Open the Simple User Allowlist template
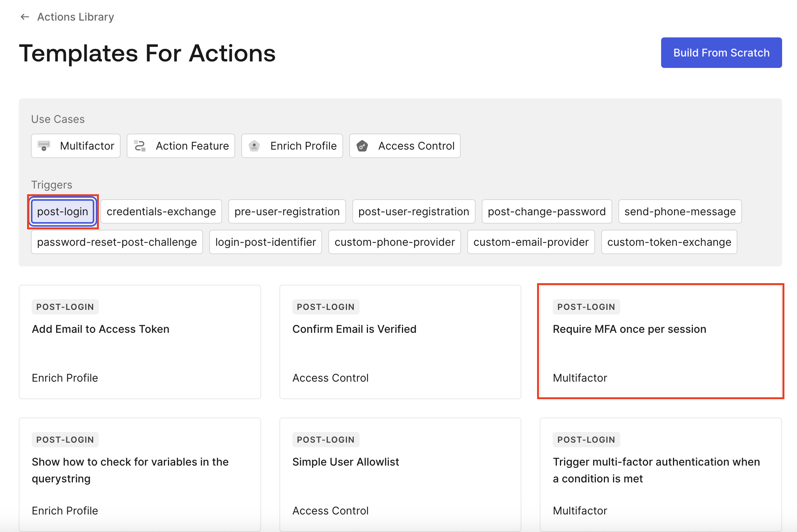This screenshot has height=532, width=797. click(400, 474)
